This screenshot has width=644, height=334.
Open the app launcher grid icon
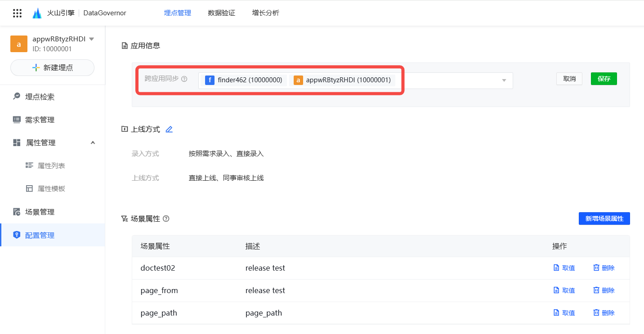click(x=17, y=13)
